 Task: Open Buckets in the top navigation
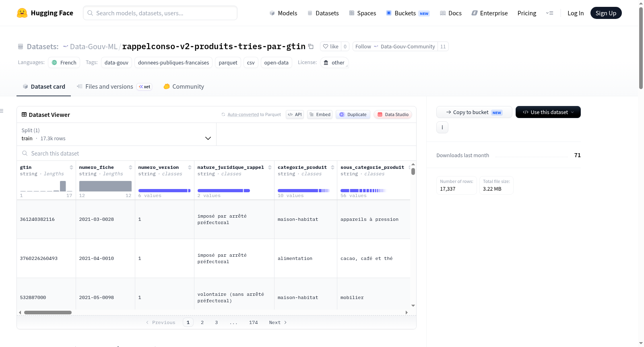click(408, 13)
